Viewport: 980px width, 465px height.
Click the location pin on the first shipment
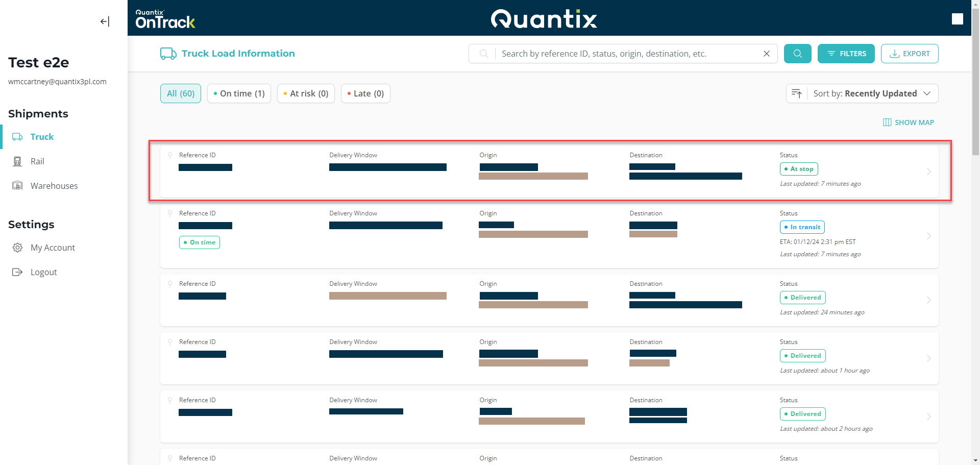[x=170, y=155]
